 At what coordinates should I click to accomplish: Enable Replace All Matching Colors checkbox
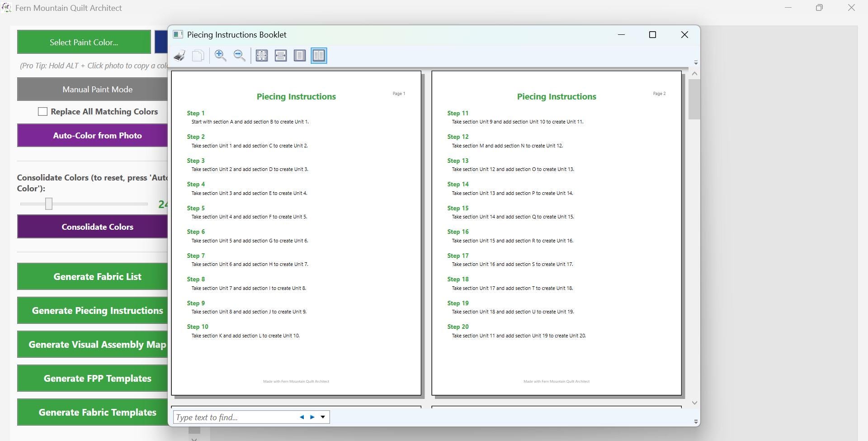tap(42, 112)
